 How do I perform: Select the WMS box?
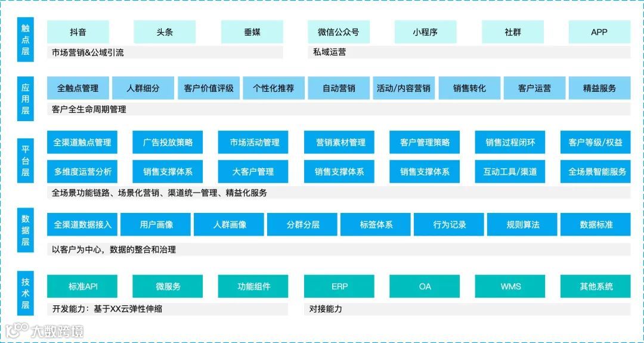click(510, 286)
